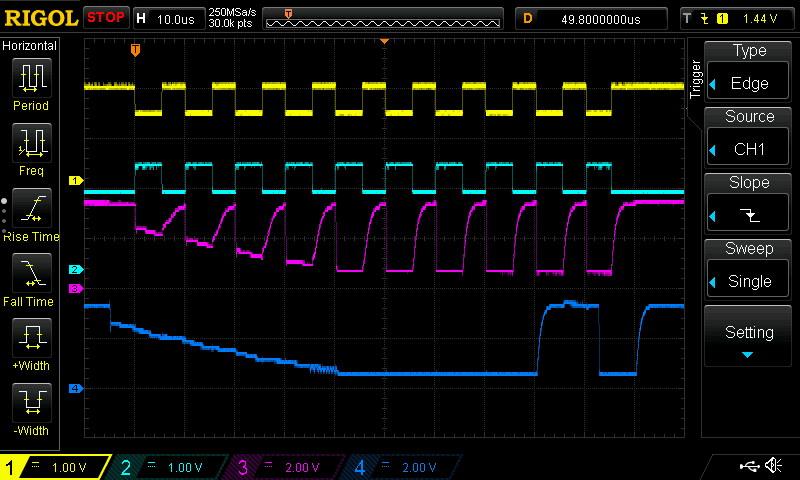Click the horizontal timebase 10.0us readout
Viewport: 800px width, 480px height.
pyautogui.click(x=176, y=19)
